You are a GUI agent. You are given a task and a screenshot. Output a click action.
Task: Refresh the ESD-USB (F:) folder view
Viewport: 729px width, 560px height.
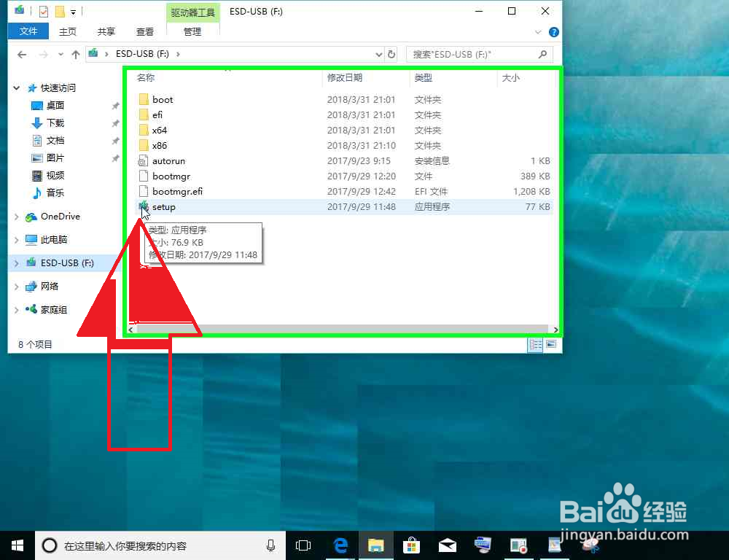392,54
